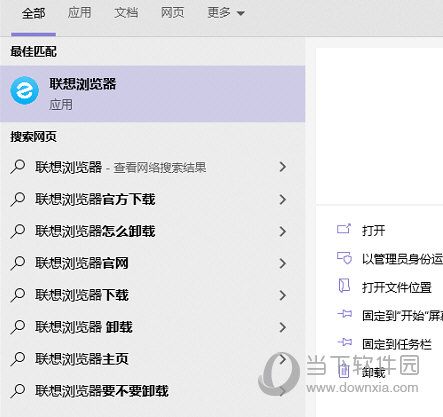Image resolution: width=443 pixels, height=417 pixels.
Task: Click the run-as-administrator shield icon
Action: (x=344, y=258)
